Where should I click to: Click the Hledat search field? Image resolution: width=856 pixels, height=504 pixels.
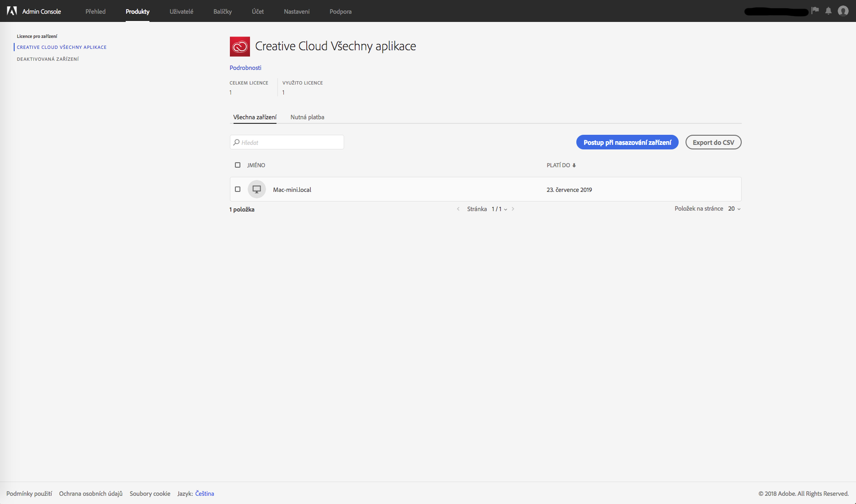(x=287, y=142)
